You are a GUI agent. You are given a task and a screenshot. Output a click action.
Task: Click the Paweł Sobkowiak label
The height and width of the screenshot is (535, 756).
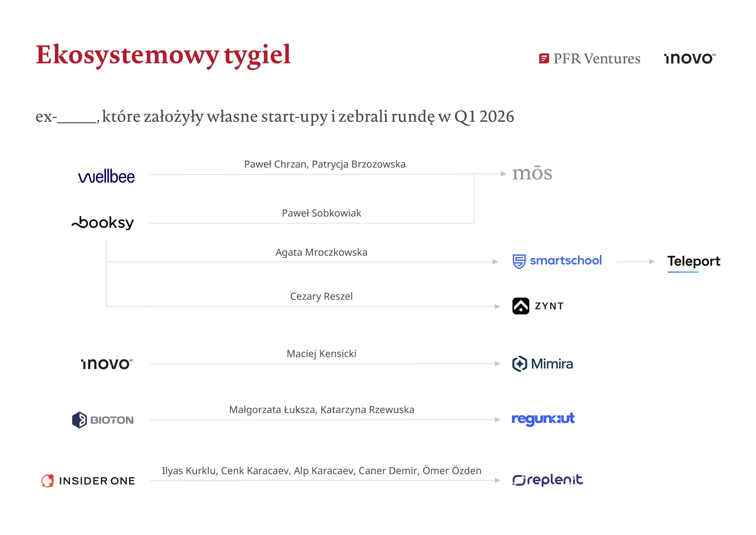pyautogui.click(x=321, y=213)
